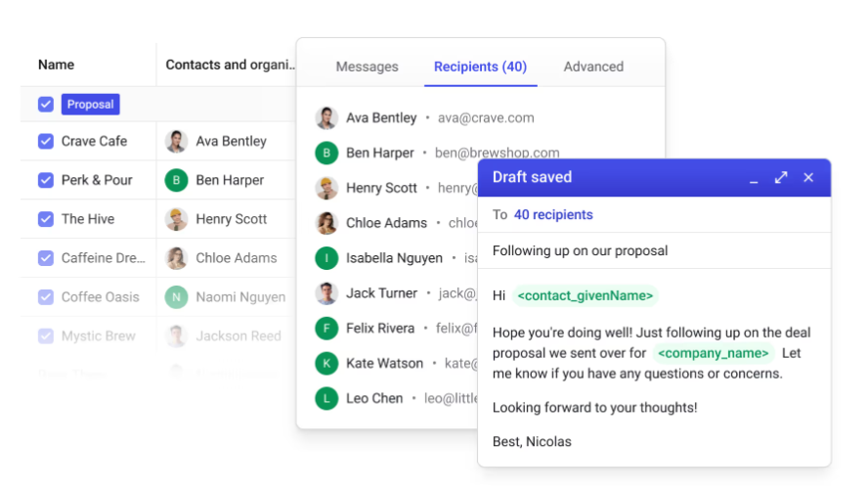Viewport: 868px width, 491px height.
Task: Click Jackson Reed's avatar in the table
Action: pyautogui.click(x=176, y=335)
